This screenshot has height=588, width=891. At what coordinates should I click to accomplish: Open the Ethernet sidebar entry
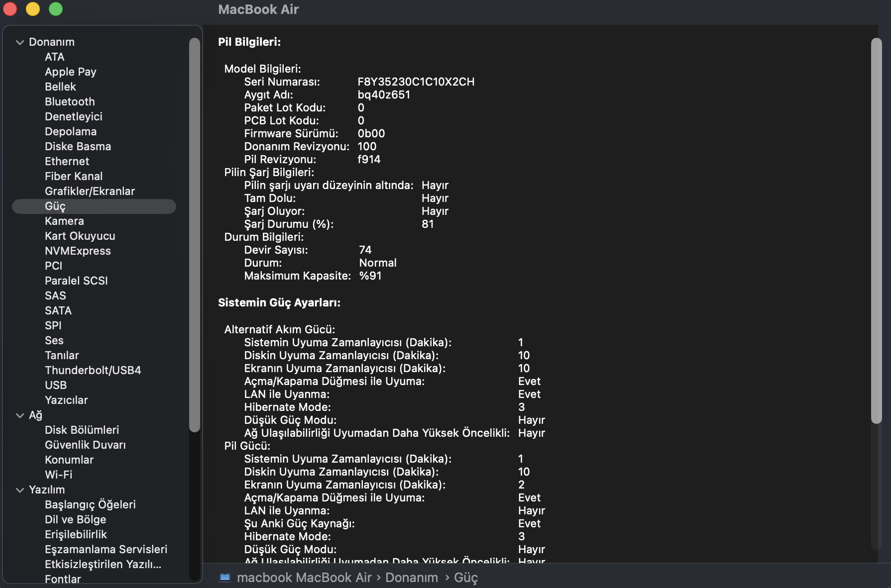pyautogui.click(x=67, y=162)
